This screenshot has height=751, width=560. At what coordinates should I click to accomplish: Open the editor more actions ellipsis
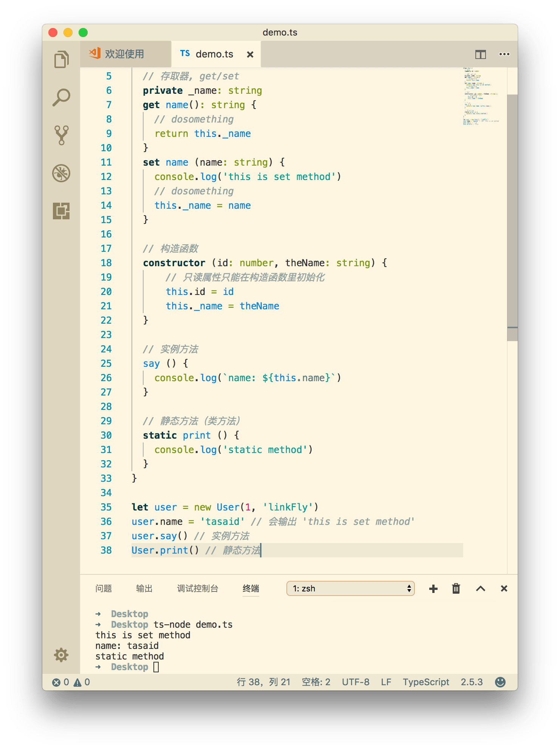tap(504, 54)
